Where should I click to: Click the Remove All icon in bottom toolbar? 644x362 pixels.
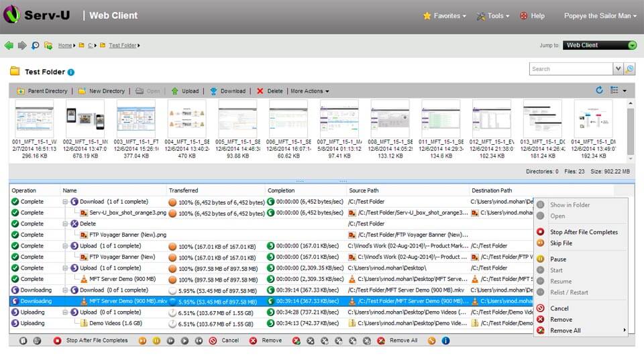click(x=381, y=341)
